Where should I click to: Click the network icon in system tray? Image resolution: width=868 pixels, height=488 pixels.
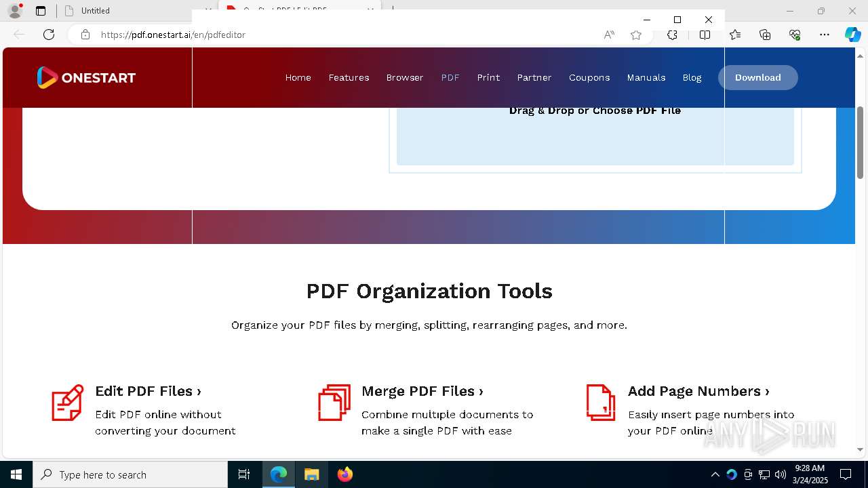point(764,474)
